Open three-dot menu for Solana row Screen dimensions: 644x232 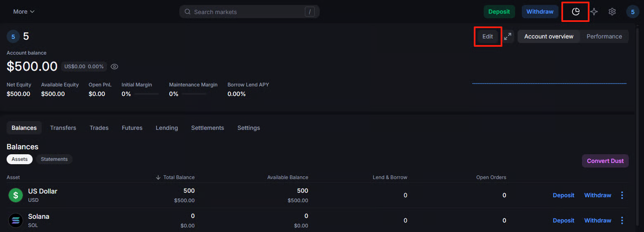pyautogui.click(x=622, y=220)
